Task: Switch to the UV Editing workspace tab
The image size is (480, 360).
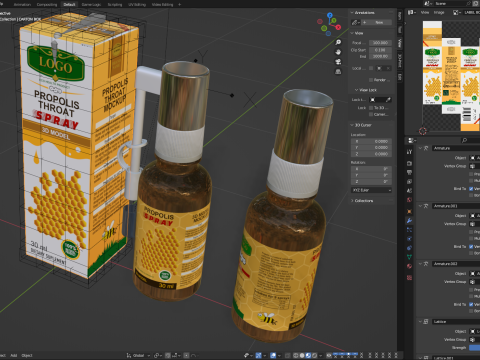Action: [137, 4]
